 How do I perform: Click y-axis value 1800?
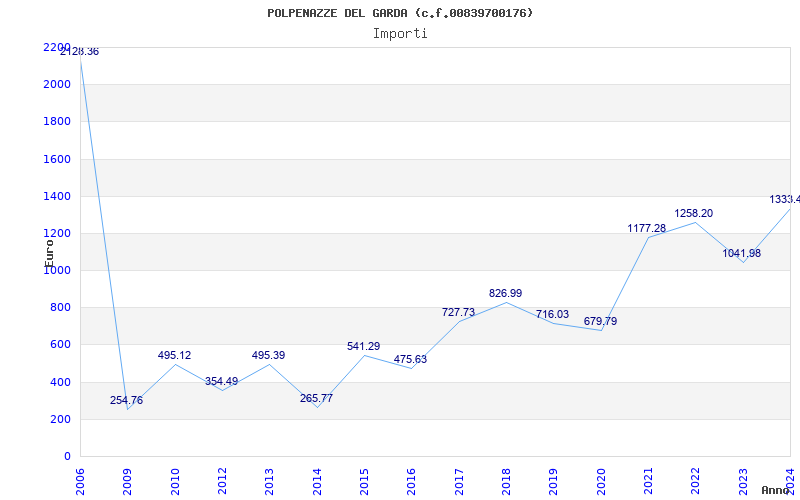(x=57, y=122)
